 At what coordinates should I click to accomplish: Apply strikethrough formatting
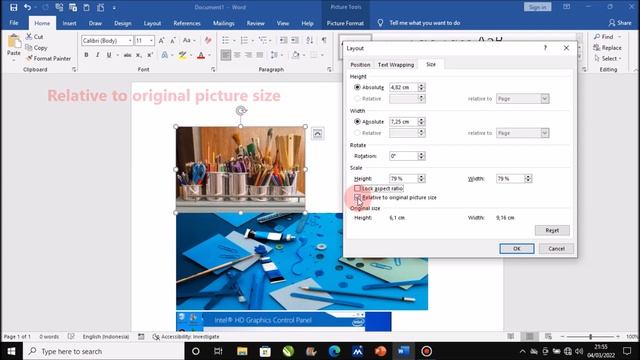(x=127, y=55)
